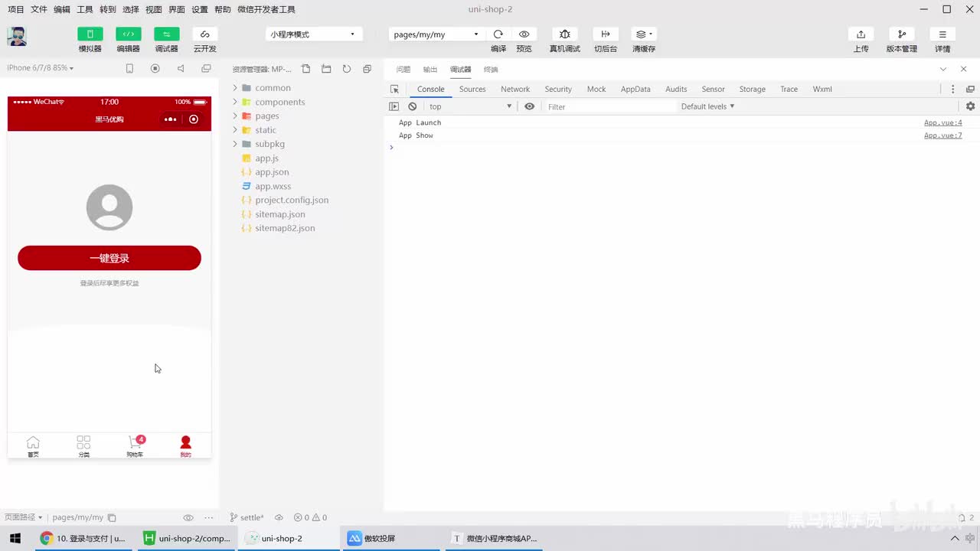
Task: Go to the 分类 category tab
Action: tap(83, 446)
